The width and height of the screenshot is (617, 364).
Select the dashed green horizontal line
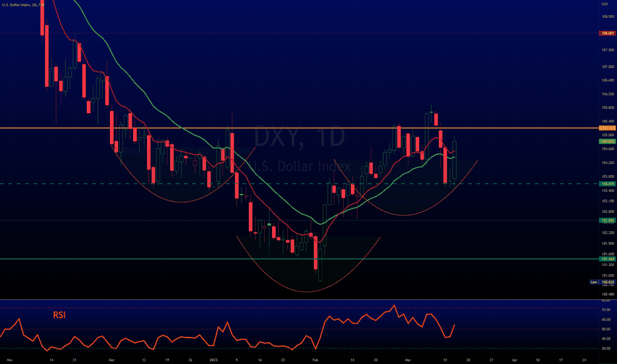pos(299,184)
